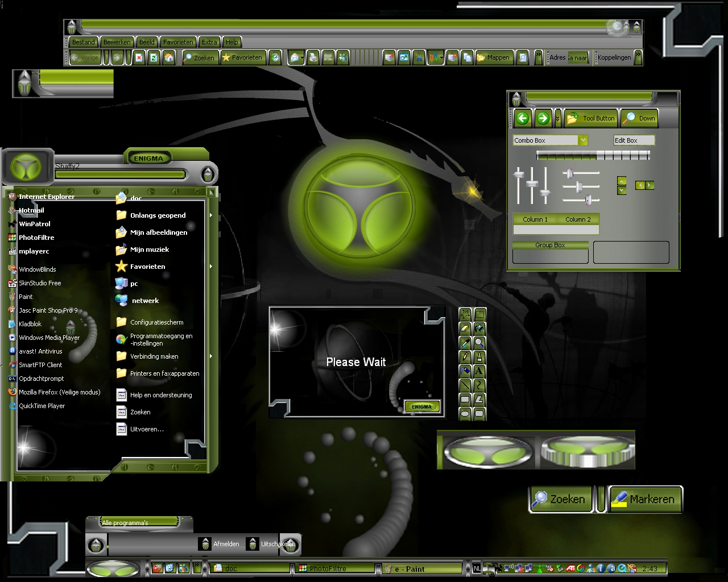Click the Messenger people icon in Explorer toolbar

coord(342,57)
